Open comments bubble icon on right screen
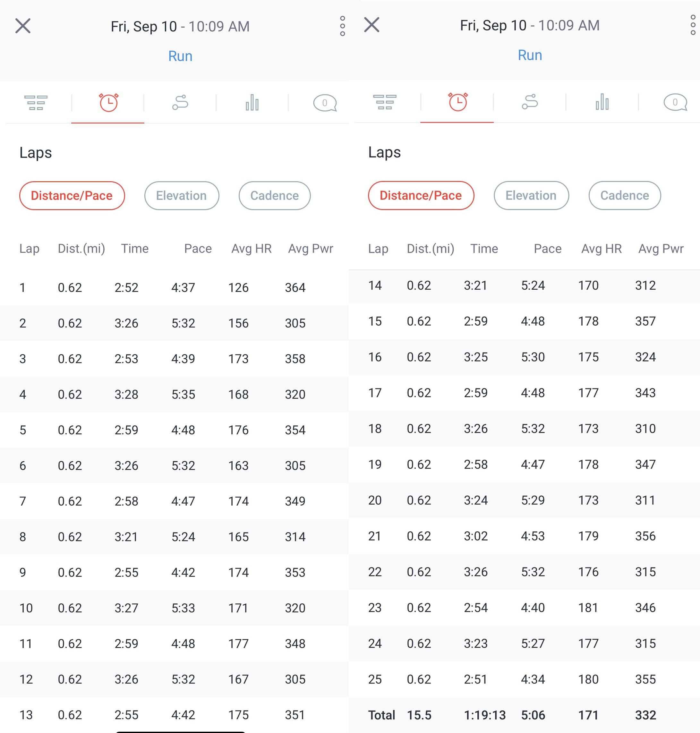The image size is (700, 733). (x=675, y=102)
